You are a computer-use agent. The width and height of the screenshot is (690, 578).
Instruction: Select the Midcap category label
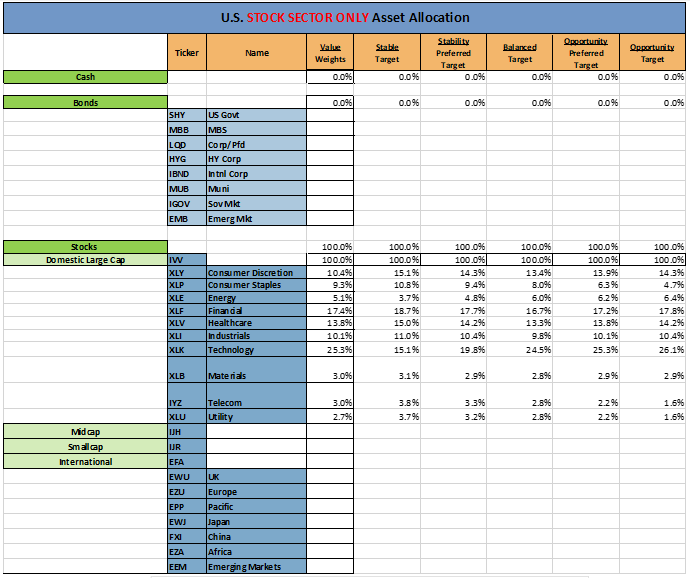click(x=86, y=430)
